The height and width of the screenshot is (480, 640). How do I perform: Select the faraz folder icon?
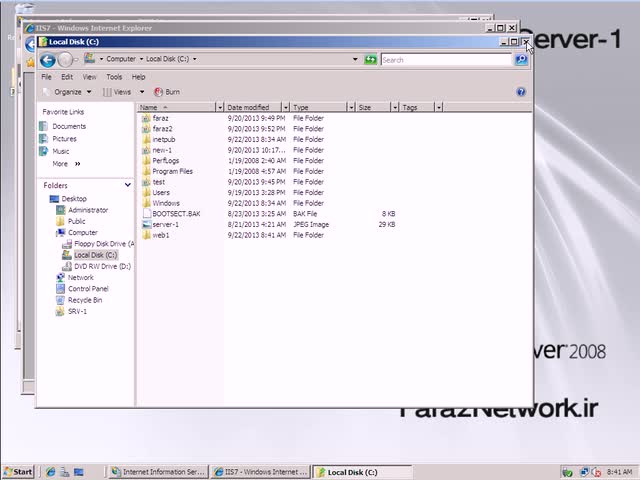(146, 118)
